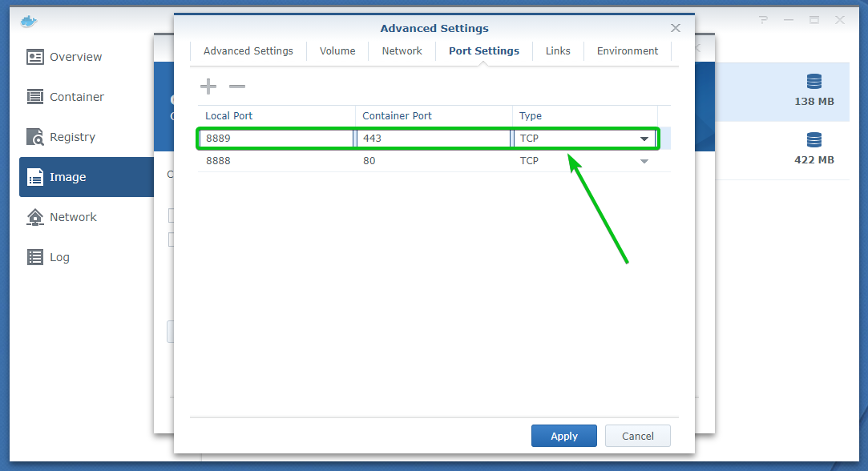Image resolution: width=868 pixels, height=471 pixels.
Task: Select the Image section in the sidebar
Action: pos(87,177)
